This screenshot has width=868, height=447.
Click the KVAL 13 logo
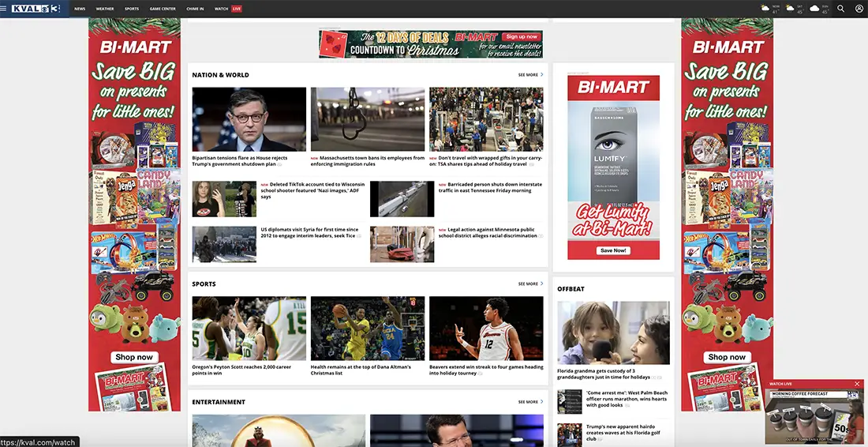[x=36, y=9]
